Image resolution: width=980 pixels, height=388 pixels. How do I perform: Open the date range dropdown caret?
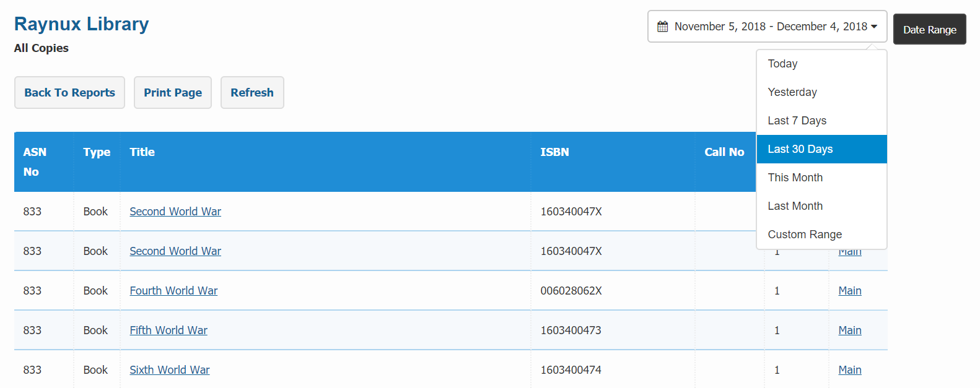click(874, 27)
